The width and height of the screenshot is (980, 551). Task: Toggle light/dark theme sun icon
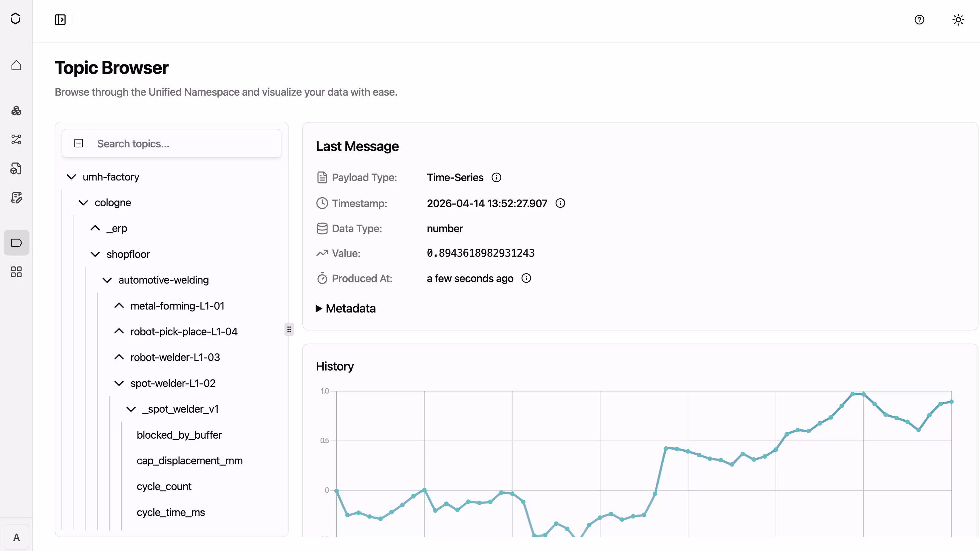tap(958, 20)
